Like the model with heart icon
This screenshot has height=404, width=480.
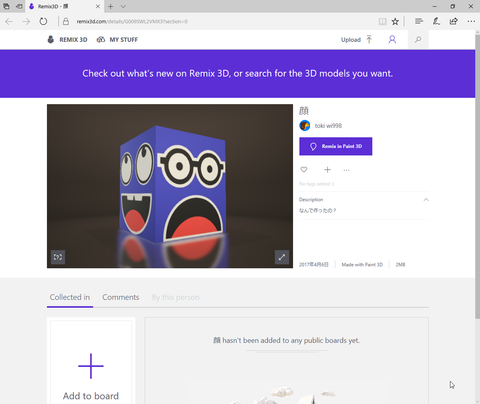point(304,170)
